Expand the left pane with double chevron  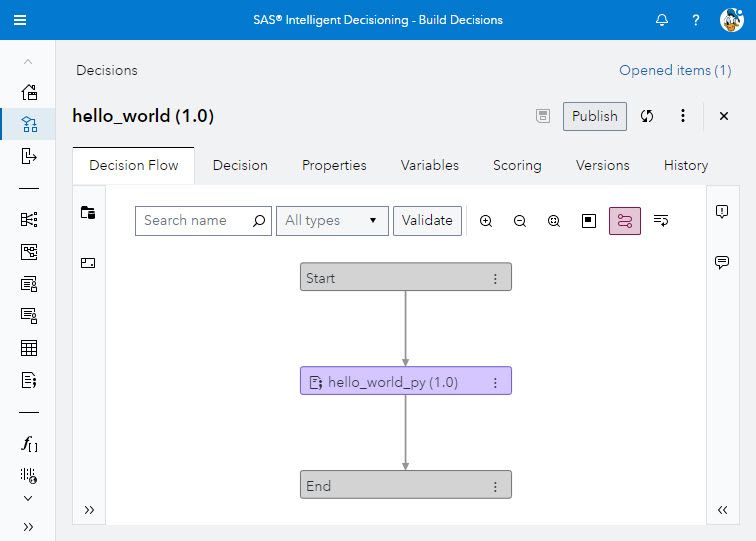(89, 510)
